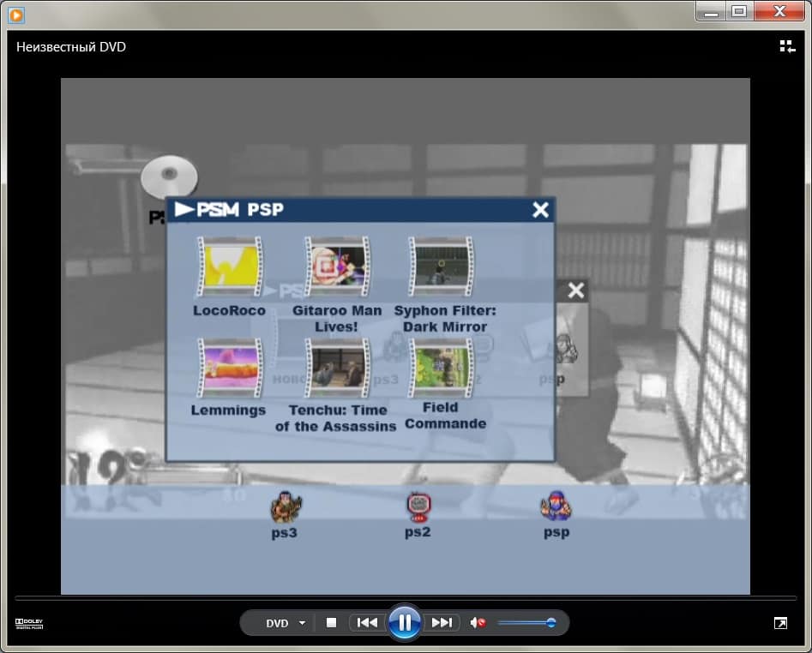Open Syphon Filter: Dark Mirror thumbnail
This screenshot has height=653, width=812.
(x=441, y=267)
